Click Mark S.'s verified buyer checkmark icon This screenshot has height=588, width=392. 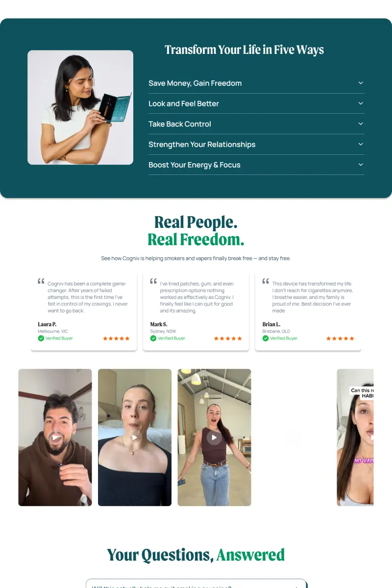pyautogui.click(x=153, y=338)
